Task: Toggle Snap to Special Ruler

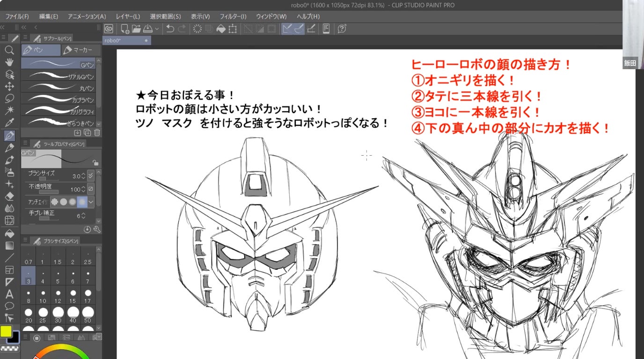Action: [299, 29]
